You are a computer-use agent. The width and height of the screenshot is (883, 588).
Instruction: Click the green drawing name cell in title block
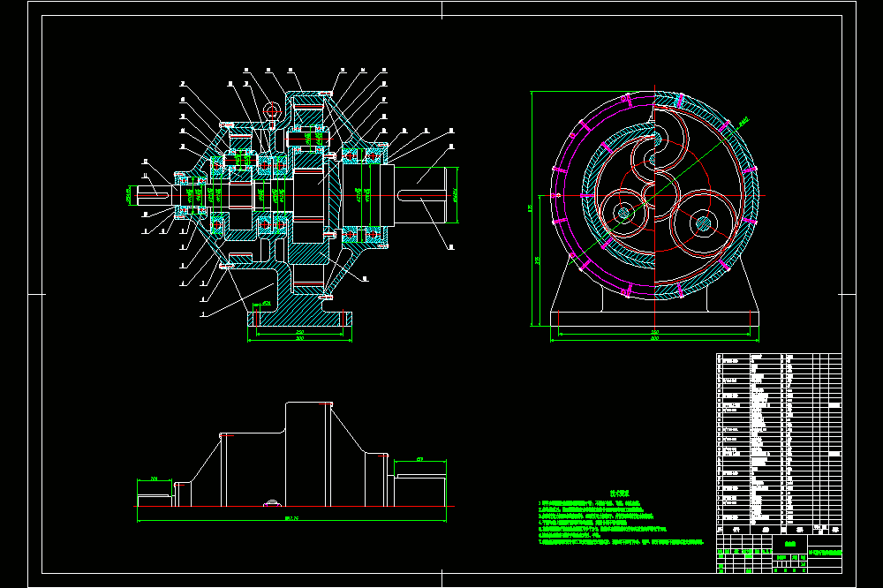(825, 553)
